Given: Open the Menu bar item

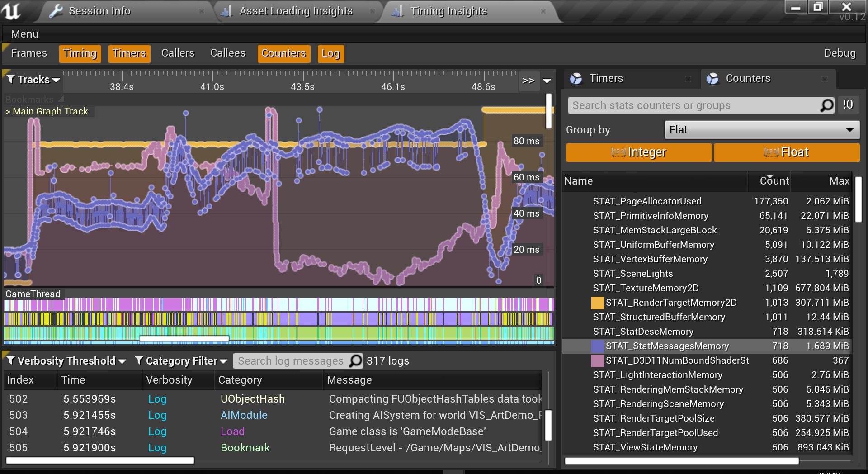Looking at the screenshot, I should click(25, 34).
